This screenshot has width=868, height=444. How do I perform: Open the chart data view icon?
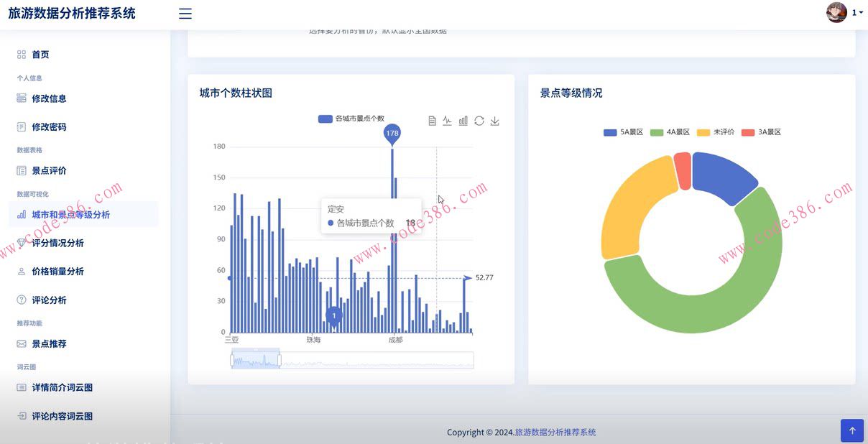[x=432, y=121]
